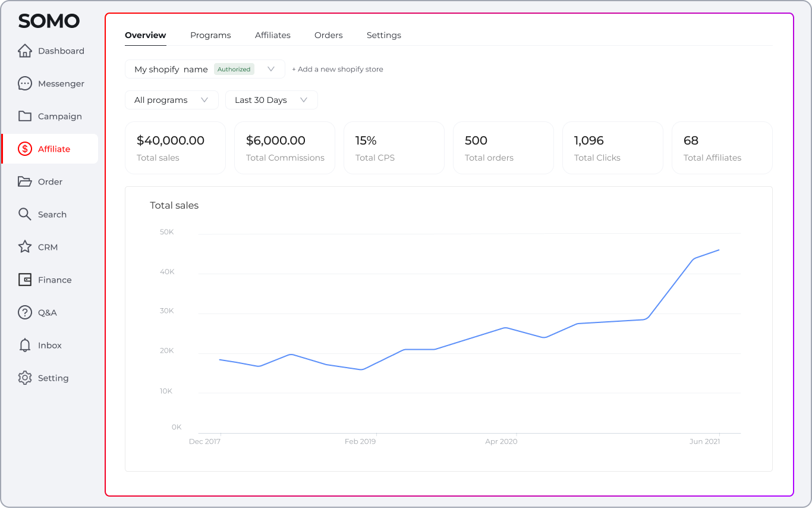Image resolution: width=812 pixels, height=508 pixels.
Task: Click the Total Affiliates 68 card
Action: click(x=722, y=148)
